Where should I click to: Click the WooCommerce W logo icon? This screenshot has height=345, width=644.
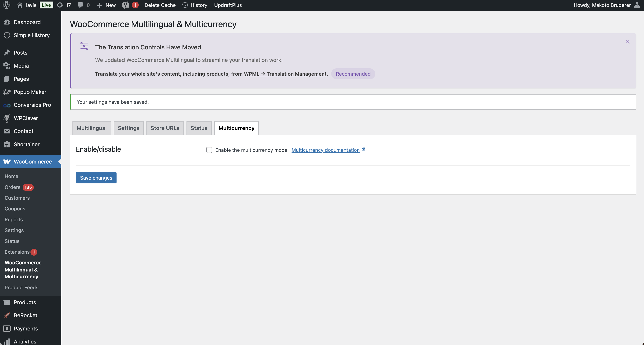click(7, 162)
